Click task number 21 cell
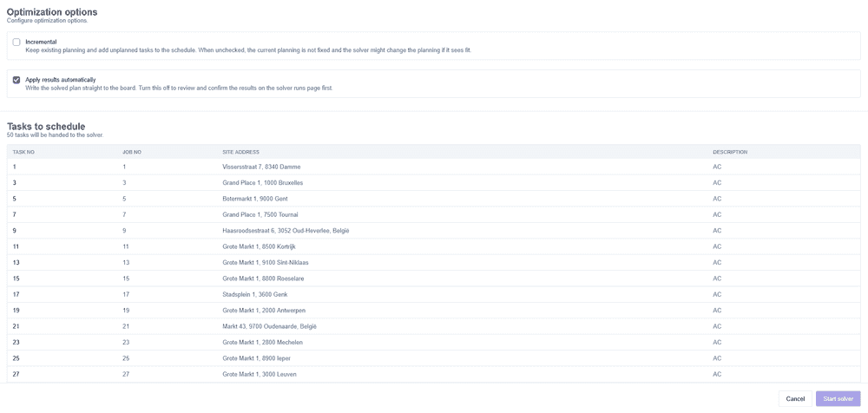The width and height of the screenshot is (868, 413). pos(16,326)
